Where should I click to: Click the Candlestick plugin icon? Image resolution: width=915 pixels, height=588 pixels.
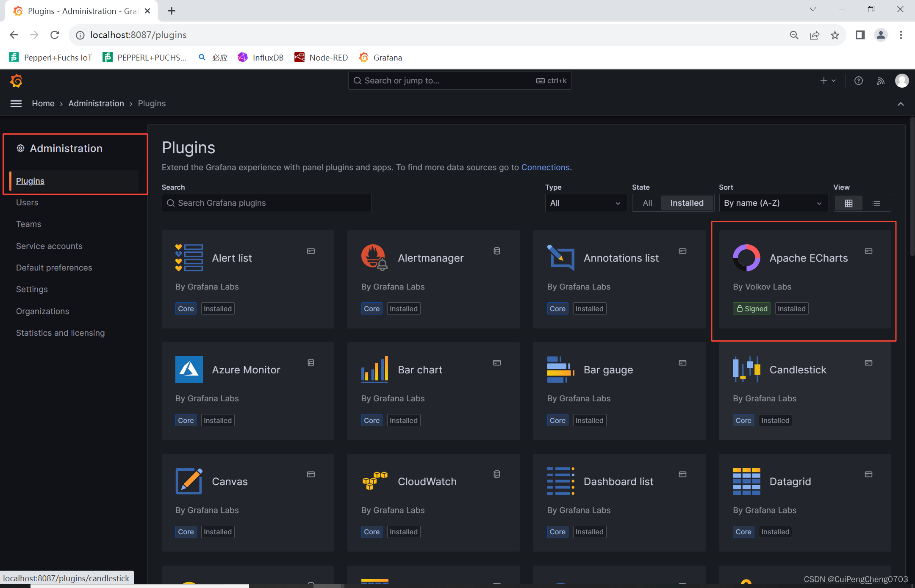click(746, 370)
